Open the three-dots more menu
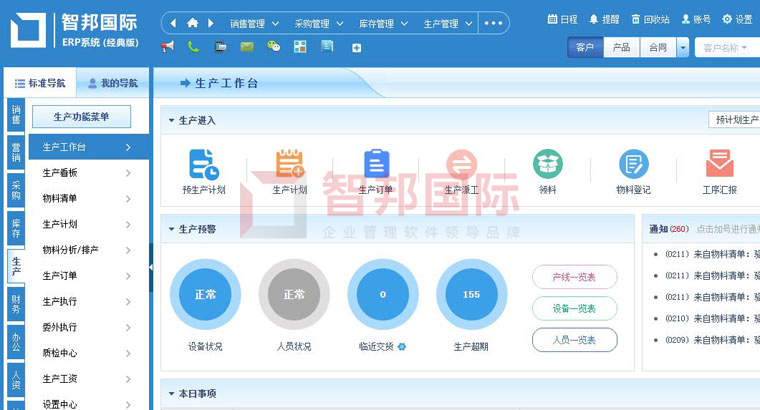 pyautogui.click(x=493, y=23)
